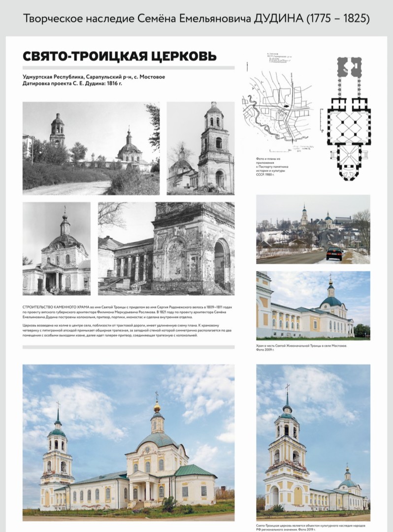Open the winter village photo with car

click(313, 229)
